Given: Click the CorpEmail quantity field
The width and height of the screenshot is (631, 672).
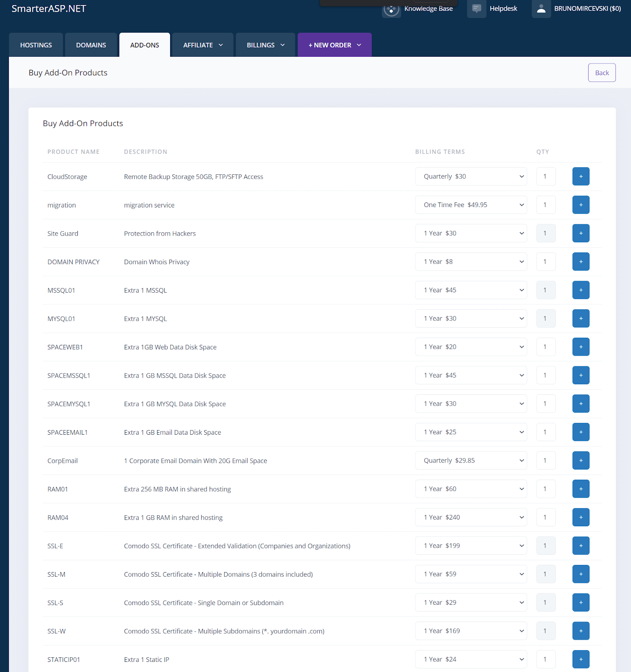Looking at the screenshot, I should coord(546,461).
